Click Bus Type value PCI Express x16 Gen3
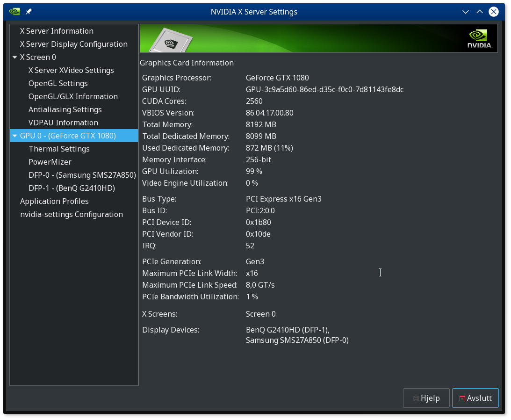Screen dimensions: 511x420 pyautogui.click(x=283, y=199)
